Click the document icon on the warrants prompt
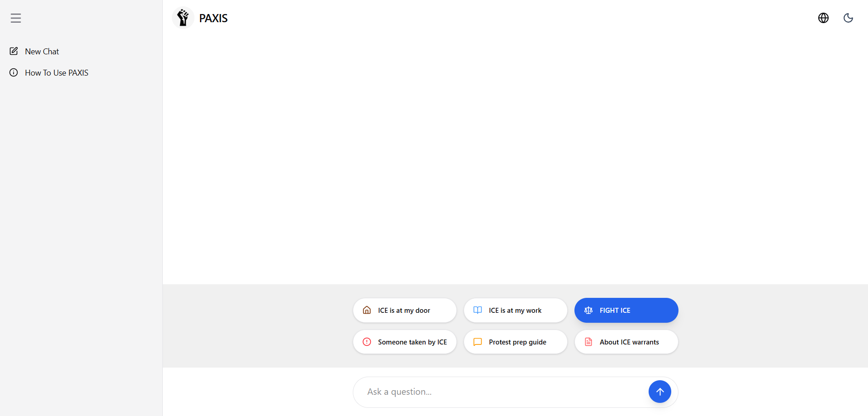The image size is (868, 416). 588,342
